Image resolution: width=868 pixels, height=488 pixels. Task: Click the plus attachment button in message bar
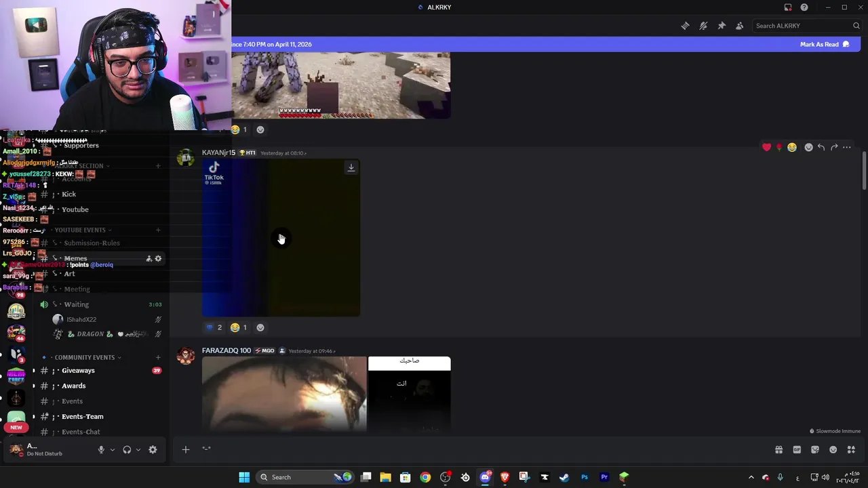click(185, 449)
